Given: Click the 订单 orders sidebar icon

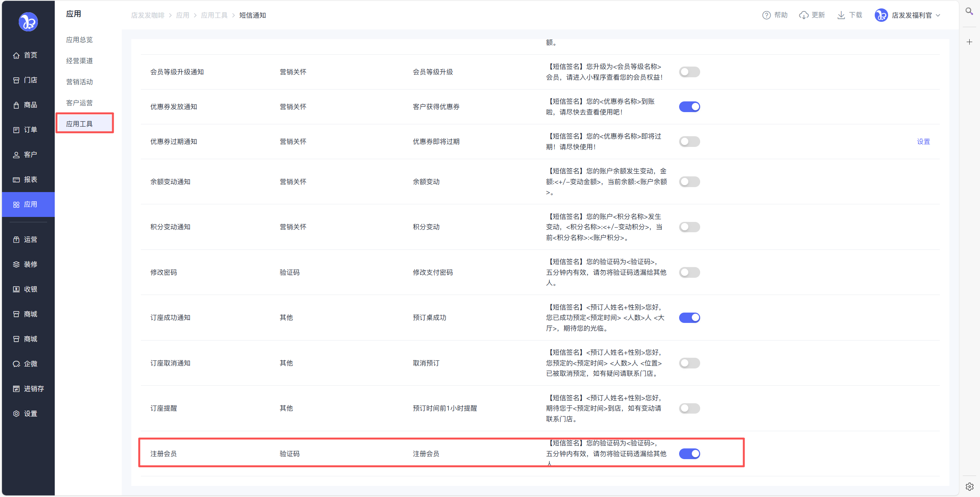Looking at the screenshot, I should point(16,130).
